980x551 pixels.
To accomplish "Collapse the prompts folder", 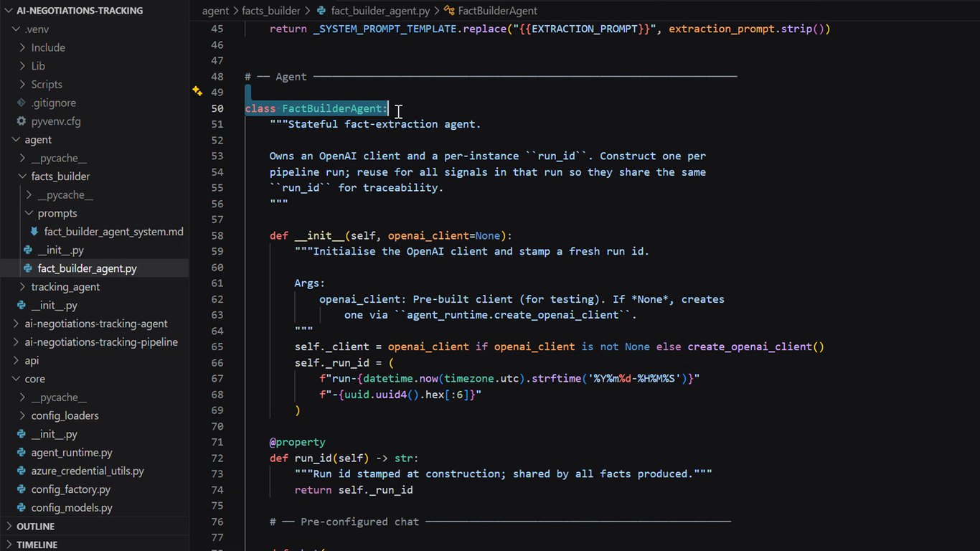I will click(57, 213).
